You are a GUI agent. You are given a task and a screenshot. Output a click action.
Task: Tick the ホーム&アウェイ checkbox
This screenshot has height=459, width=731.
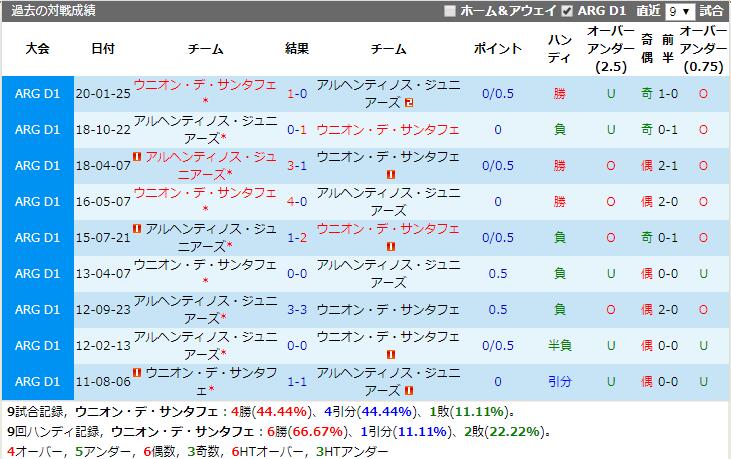449,11
